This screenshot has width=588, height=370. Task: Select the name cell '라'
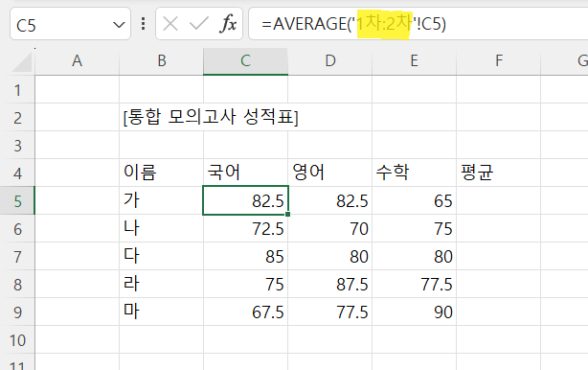coord(161,284)
